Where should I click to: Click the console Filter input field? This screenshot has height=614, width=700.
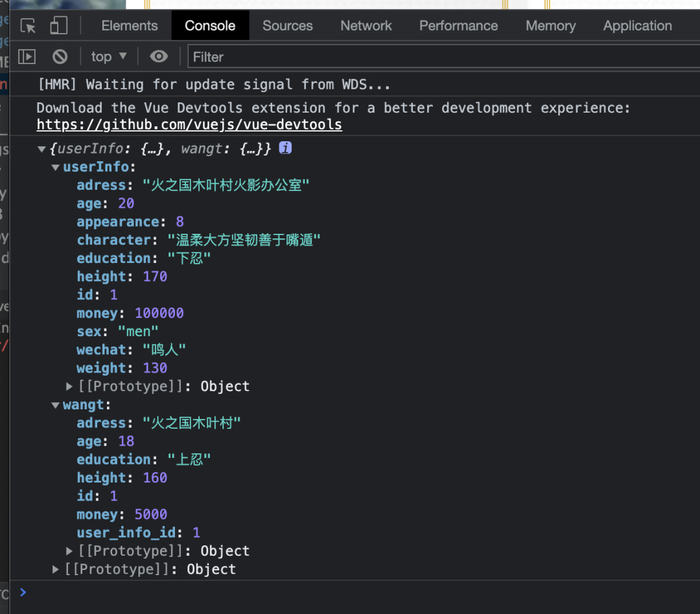pos(444,56)
